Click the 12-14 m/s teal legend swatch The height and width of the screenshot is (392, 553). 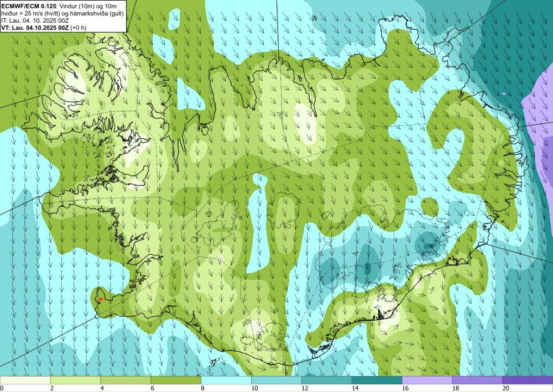327,380
